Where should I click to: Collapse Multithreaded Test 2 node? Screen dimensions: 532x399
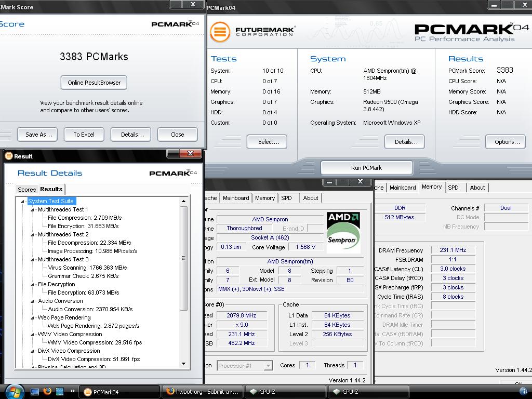[x=32, y=235]
